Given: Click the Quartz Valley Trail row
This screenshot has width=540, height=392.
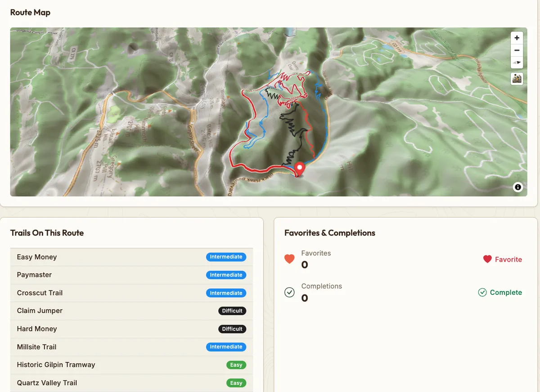Looking at the screenshot, I should pyautogui.click(x=47, y=383).
